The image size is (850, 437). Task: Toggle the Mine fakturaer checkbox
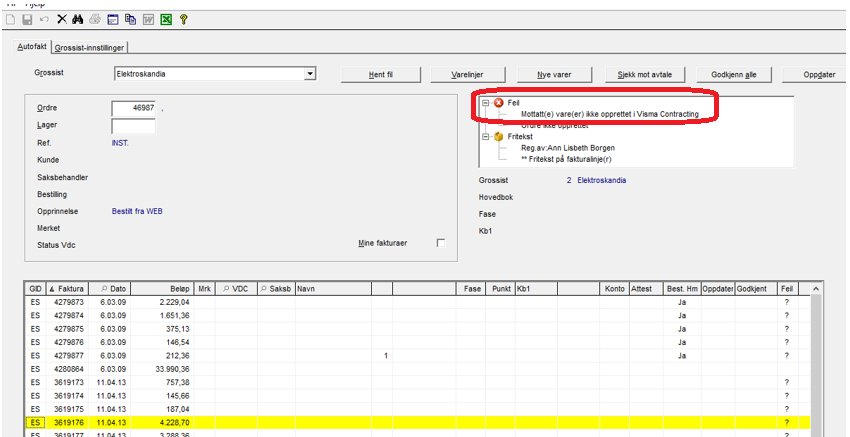(x=441, y=243)
